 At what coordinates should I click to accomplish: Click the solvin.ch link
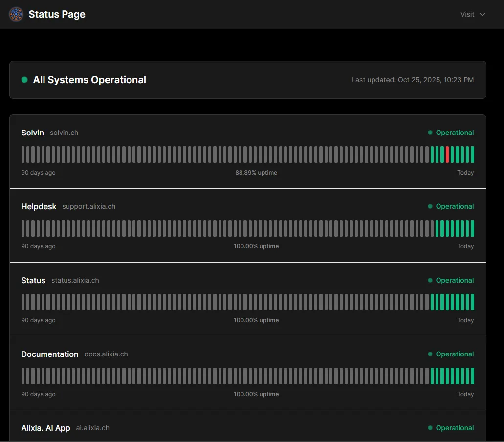point(64,133)
